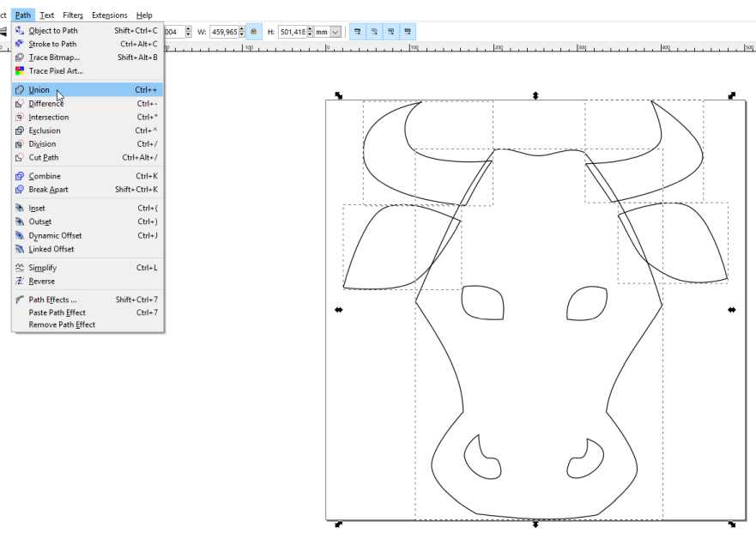Screen dimensions: 756x546
Task: Click the Intersection icon
Action: 19,118
